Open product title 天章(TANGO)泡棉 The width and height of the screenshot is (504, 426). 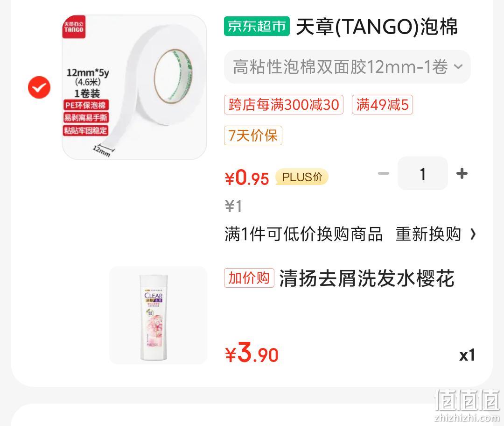pos(377,26)
